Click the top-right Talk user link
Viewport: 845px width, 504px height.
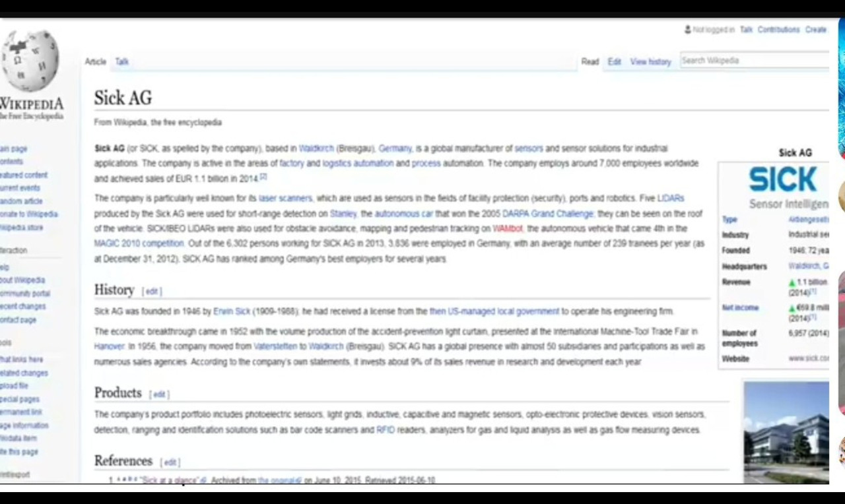746,30
